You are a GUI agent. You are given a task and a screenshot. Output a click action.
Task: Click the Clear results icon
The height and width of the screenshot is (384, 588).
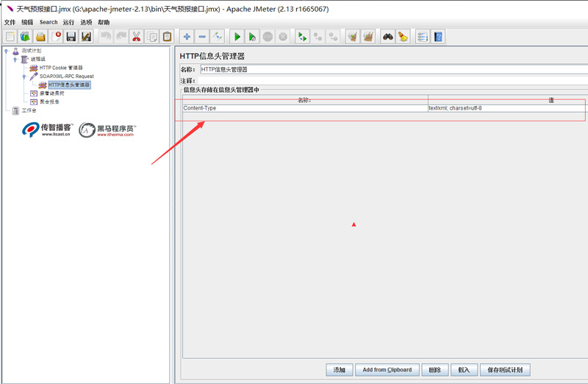click(x=353, y=37)
